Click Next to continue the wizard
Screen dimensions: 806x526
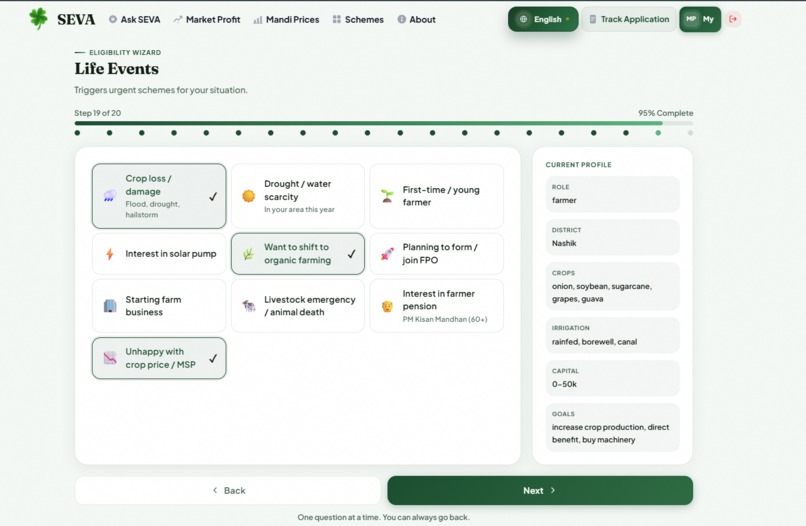click(540, 490)
